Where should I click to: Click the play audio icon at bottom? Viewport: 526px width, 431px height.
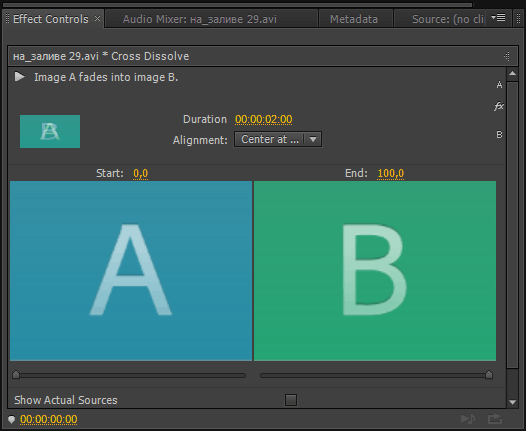coord(468,419)
